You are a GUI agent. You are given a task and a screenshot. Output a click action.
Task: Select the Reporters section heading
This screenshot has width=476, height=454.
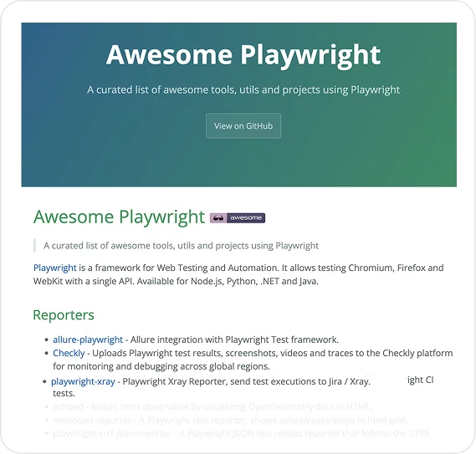click(x=64, y=314)
